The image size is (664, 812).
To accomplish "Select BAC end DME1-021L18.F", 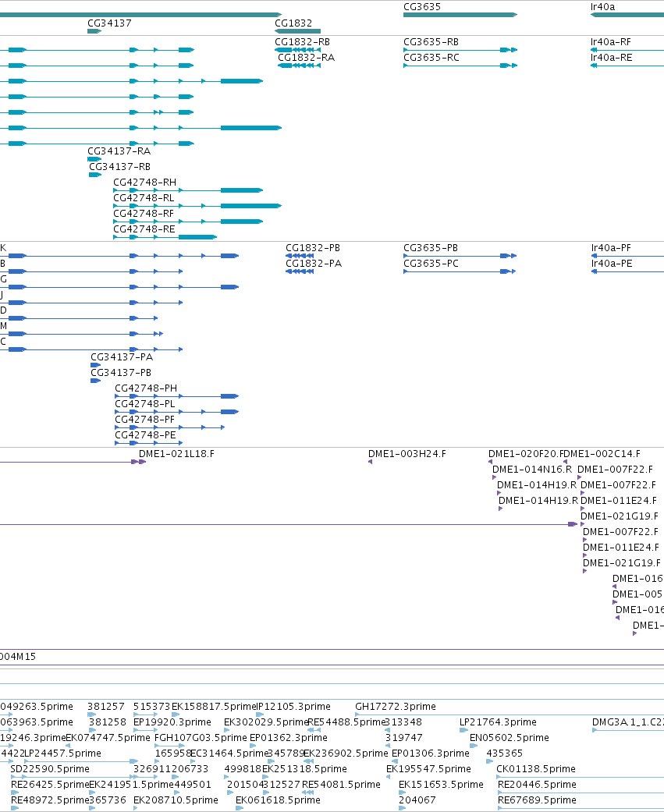I will [176, 454].
